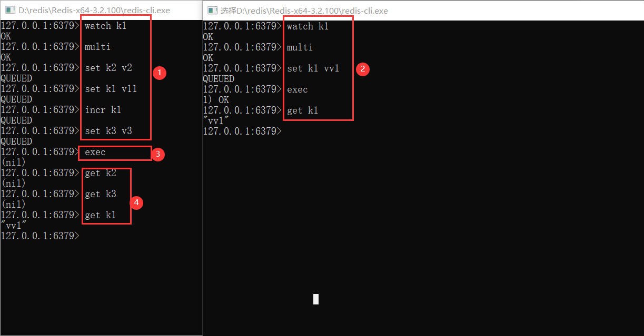Click the right redis-cli window title bar icon

[212, 11]
